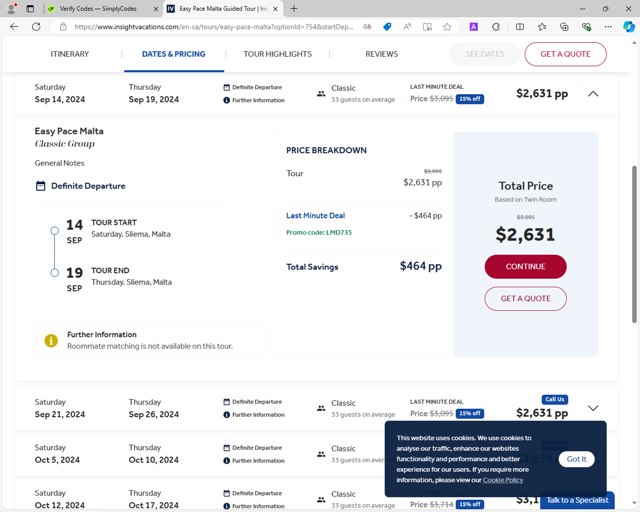Select DATES & PRICING tab

[x=173, y=54]
